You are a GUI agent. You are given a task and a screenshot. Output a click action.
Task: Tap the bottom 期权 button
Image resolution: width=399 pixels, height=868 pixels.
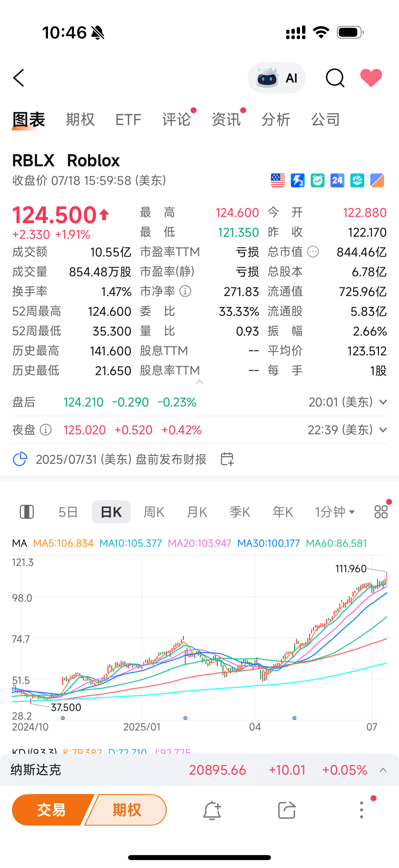coord(127,810)
